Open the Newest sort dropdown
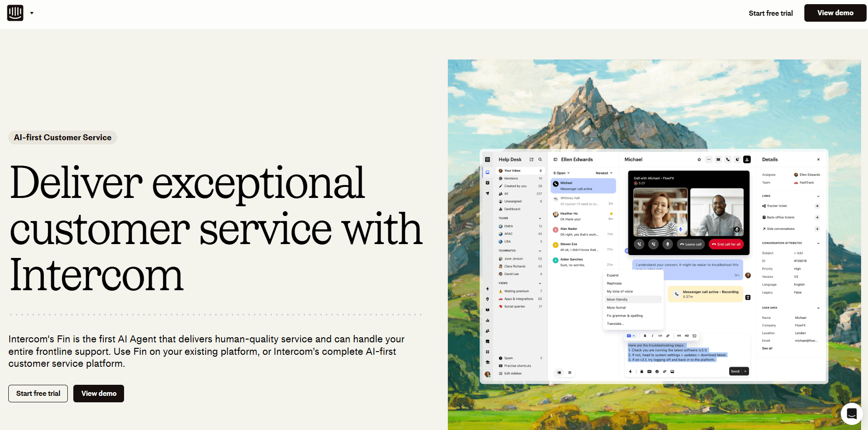The image size is (868, 430). pos(604,173)
